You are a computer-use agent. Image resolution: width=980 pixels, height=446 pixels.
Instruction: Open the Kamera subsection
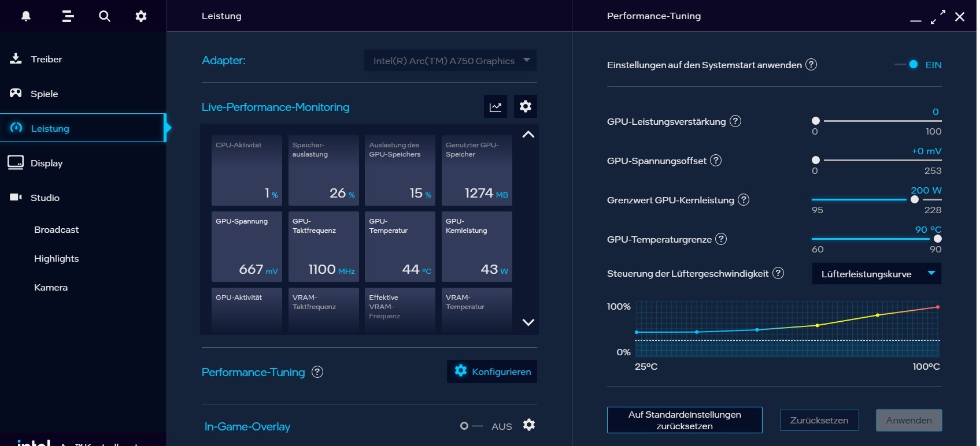pos(51,287)
